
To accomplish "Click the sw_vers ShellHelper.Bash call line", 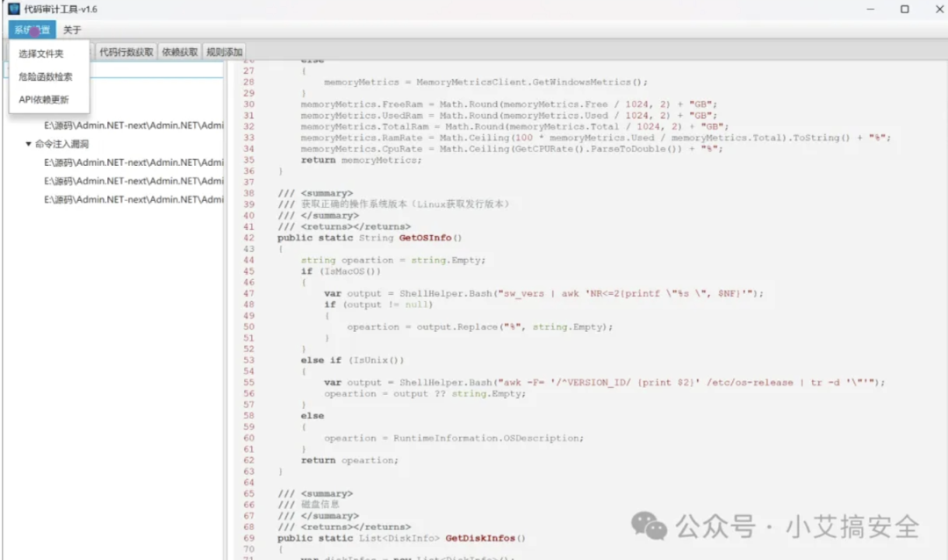I will click(x=543, y=293).
